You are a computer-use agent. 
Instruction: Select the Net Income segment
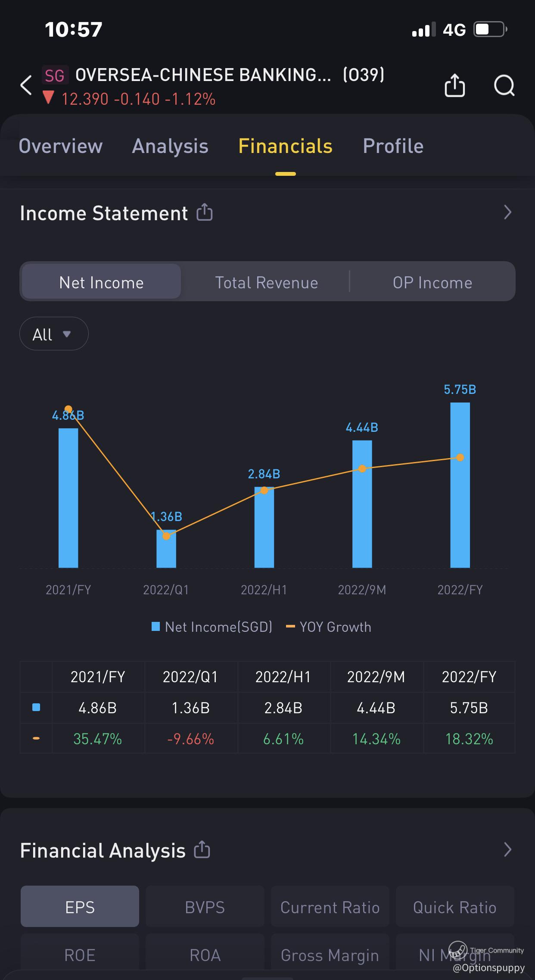coord(102,282)
